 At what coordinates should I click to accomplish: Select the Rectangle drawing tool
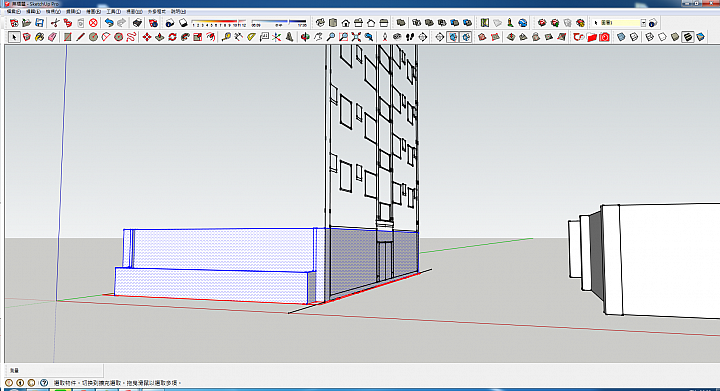click(68, 37)
